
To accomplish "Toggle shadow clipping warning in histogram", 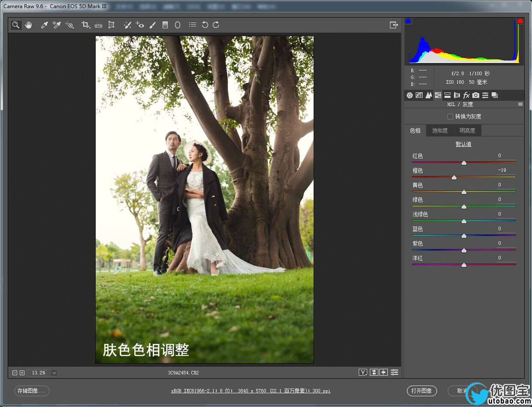I will click(x=408, y=21).
